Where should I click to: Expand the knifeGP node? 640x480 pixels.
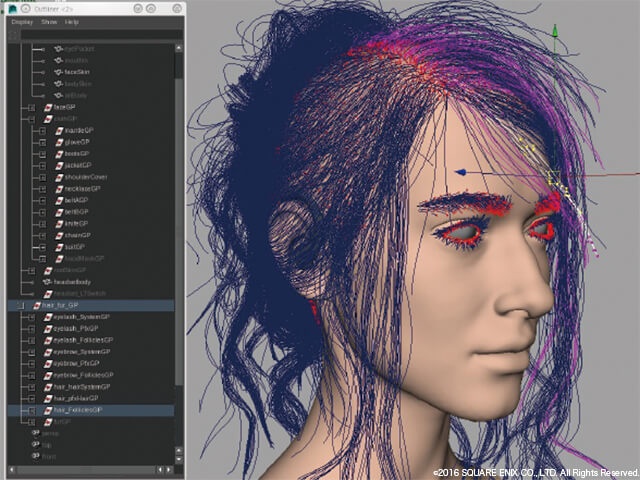coord(42,224)
